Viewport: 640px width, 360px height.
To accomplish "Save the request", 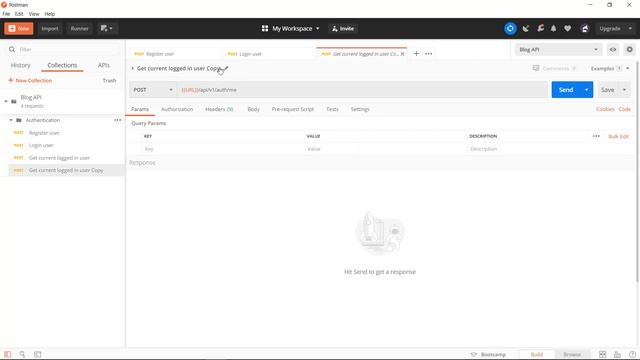I will point(607,90).
